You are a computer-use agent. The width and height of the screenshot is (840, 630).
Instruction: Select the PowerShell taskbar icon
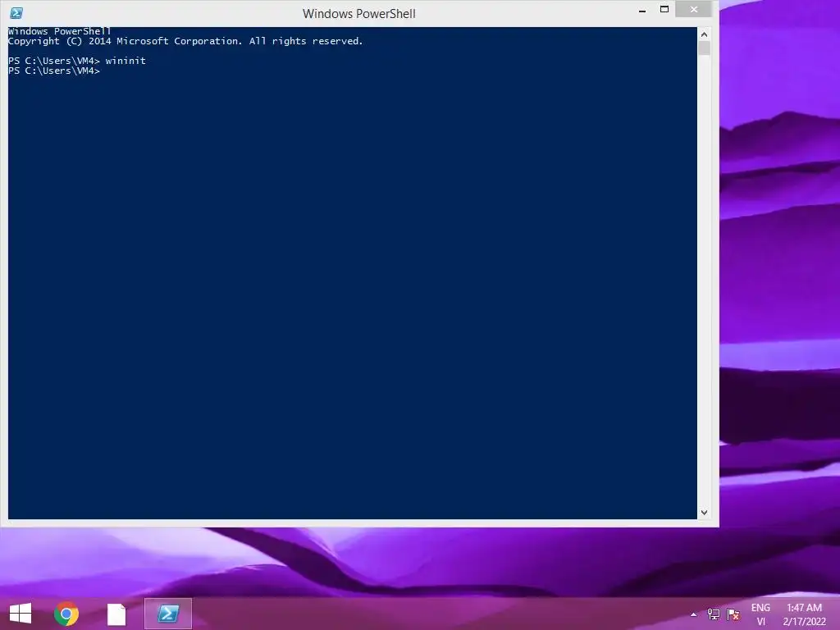168,614
